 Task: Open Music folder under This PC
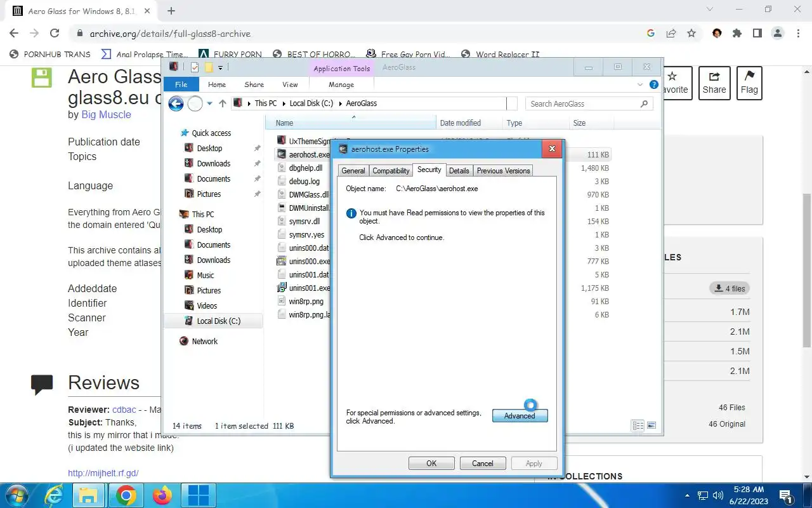click(x=205, y=275)
